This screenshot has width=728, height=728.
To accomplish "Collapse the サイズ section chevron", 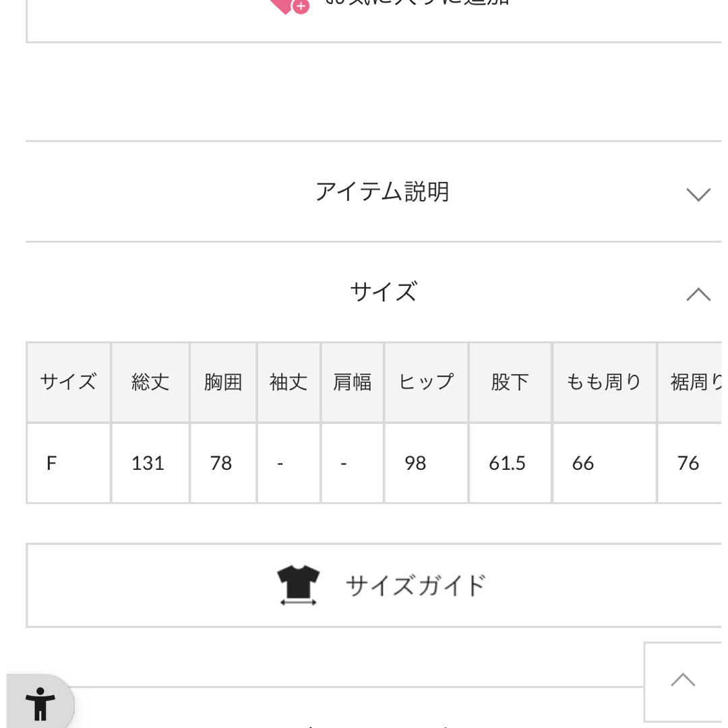I will [x=698, y=295].
